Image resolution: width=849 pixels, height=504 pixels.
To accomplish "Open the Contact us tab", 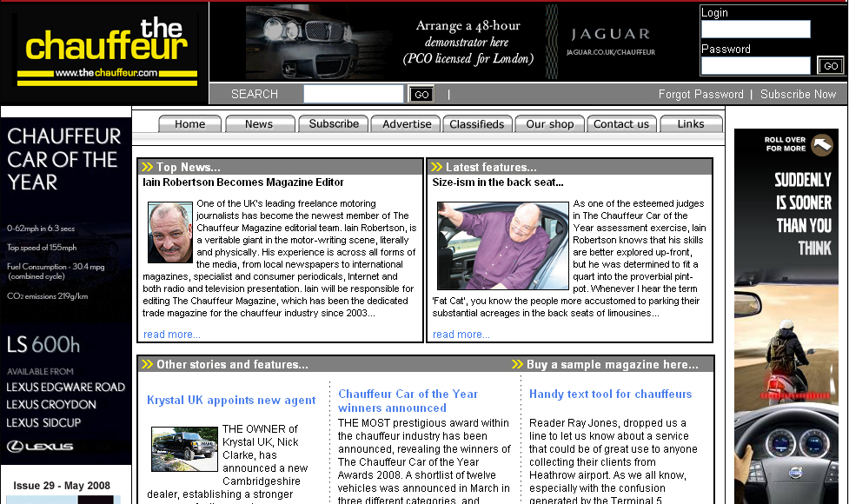I will click(621, 124).
